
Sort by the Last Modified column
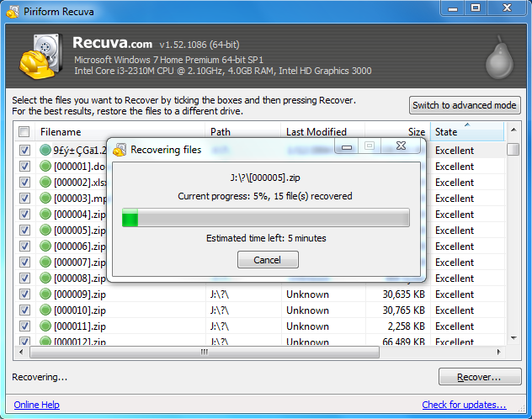click(323, 132)
